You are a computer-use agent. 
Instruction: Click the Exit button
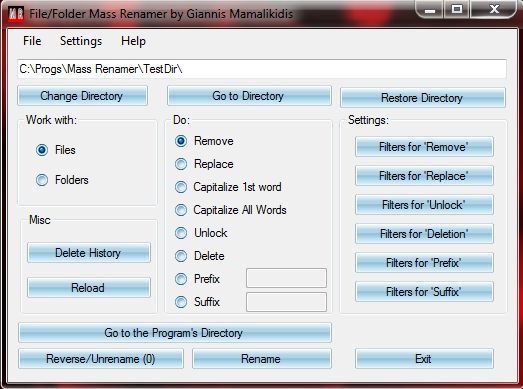point(424,359)
